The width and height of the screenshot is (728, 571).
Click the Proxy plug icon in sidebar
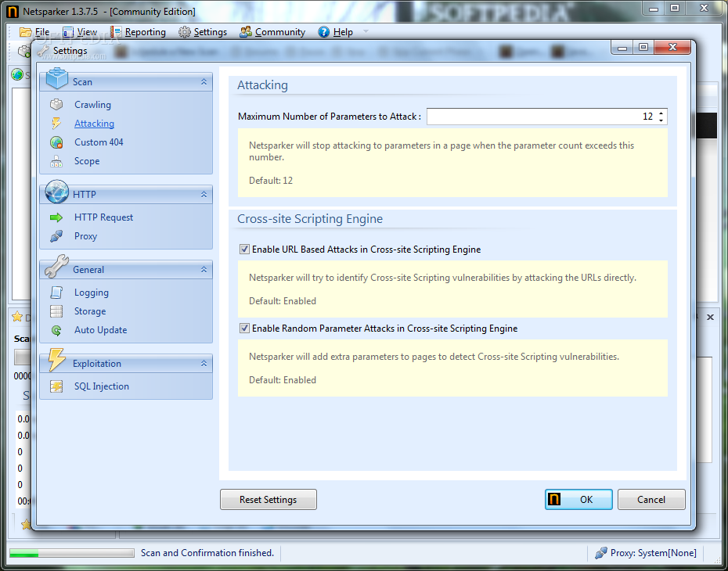tap(56, 236)
